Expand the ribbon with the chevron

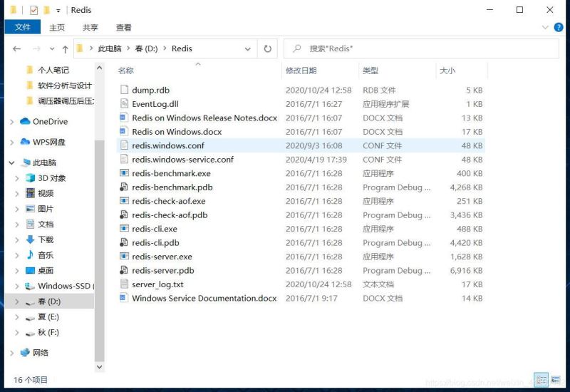(544, 27)
